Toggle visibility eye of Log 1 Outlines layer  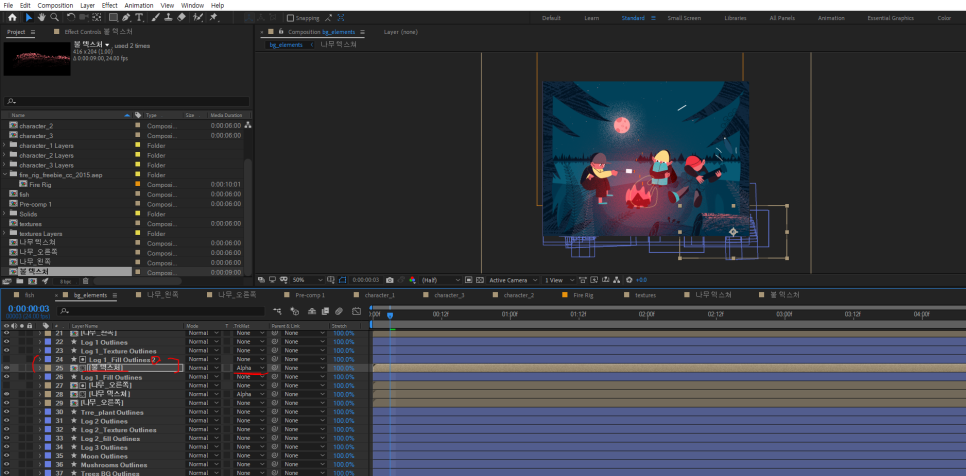[x=7, y=342]
